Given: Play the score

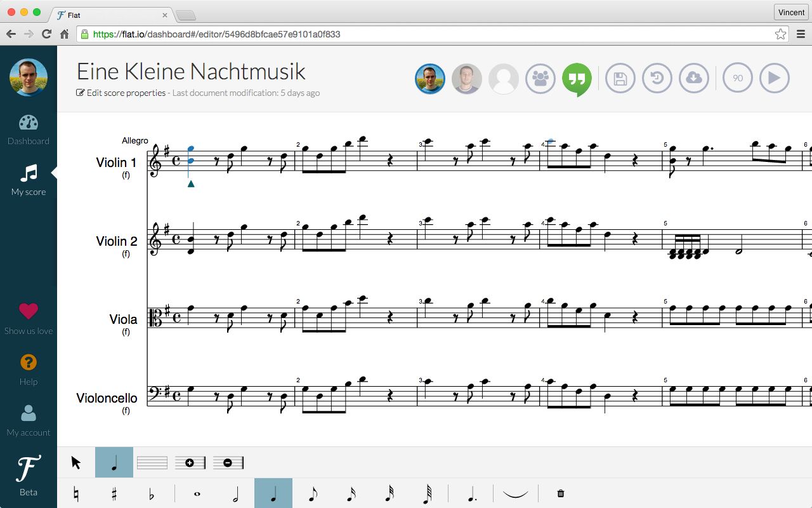Looking at the screenshot, I should point(775,79).
